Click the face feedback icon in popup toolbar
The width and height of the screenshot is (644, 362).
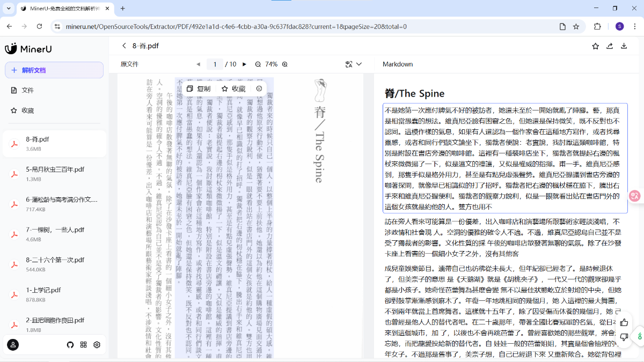[x=259, y=89]
